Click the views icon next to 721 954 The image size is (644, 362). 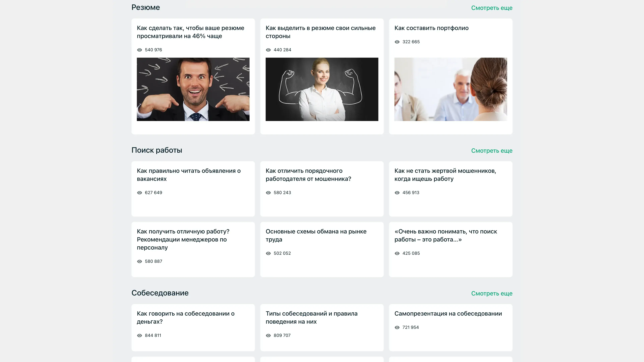pos(397,327)
